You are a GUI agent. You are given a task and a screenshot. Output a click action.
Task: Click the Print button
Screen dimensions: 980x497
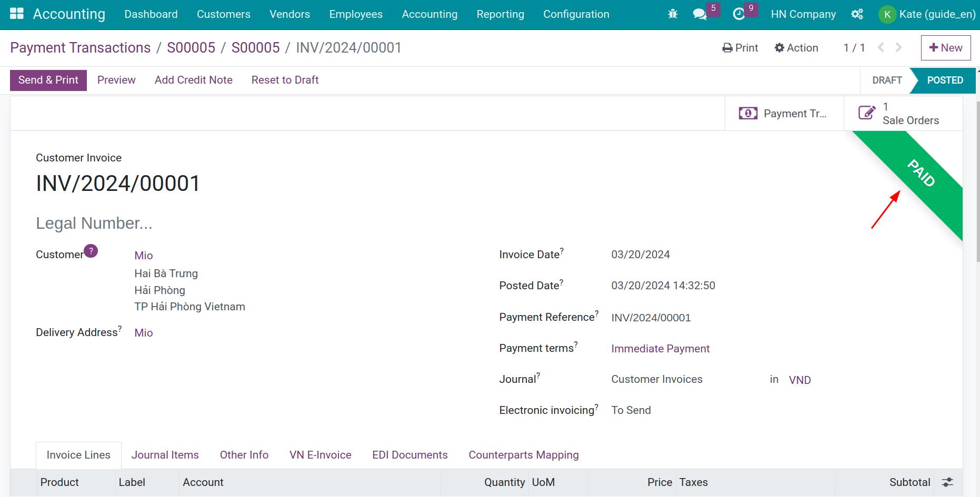(740, 48)
